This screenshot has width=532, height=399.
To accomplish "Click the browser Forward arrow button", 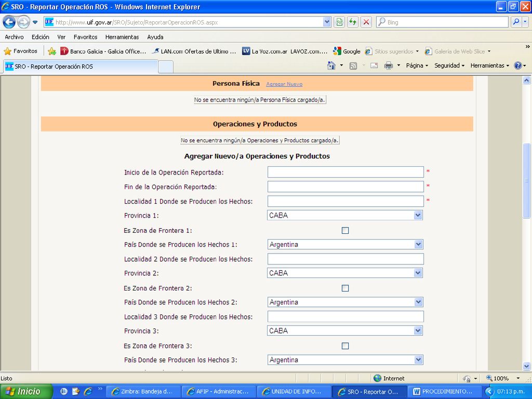I will (x=23, y=22).
